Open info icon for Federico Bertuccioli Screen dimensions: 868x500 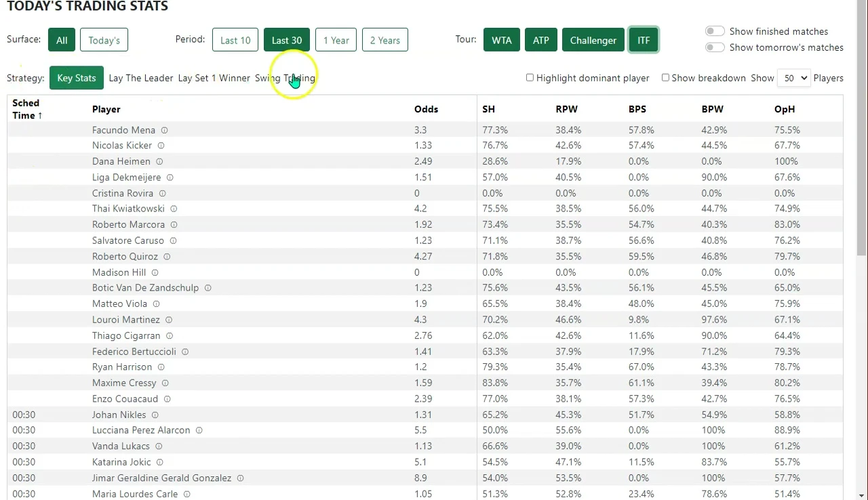coord(185,352)
